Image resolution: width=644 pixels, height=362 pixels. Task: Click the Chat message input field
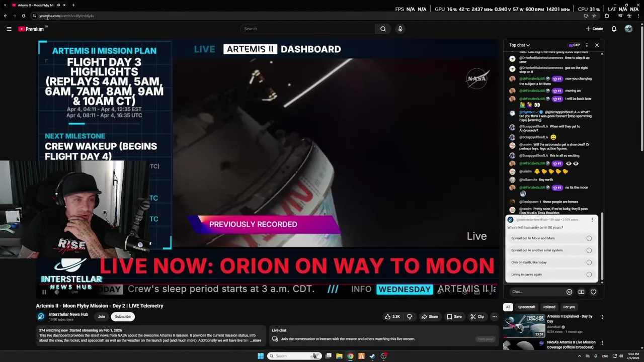(536, 292)
